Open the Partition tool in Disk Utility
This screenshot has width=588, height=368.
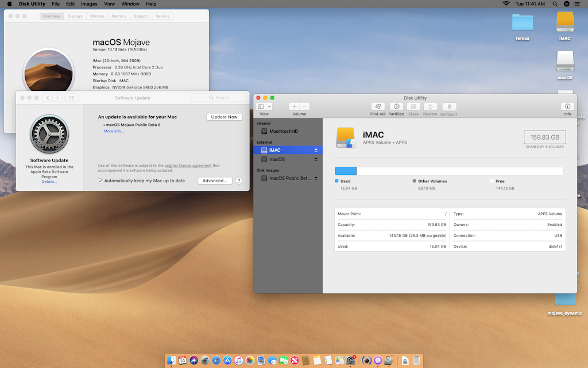point(396,107)
